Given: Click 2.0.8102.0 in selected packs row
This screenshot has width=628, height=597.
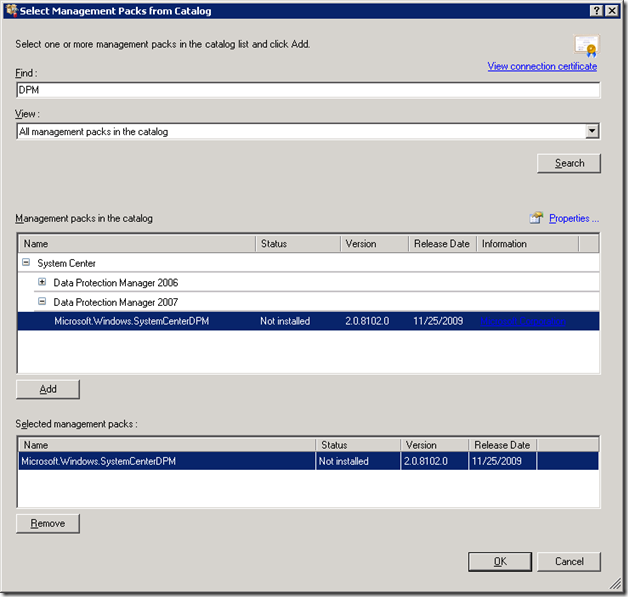Looking at the screenshot, I should tap(426, 461).
